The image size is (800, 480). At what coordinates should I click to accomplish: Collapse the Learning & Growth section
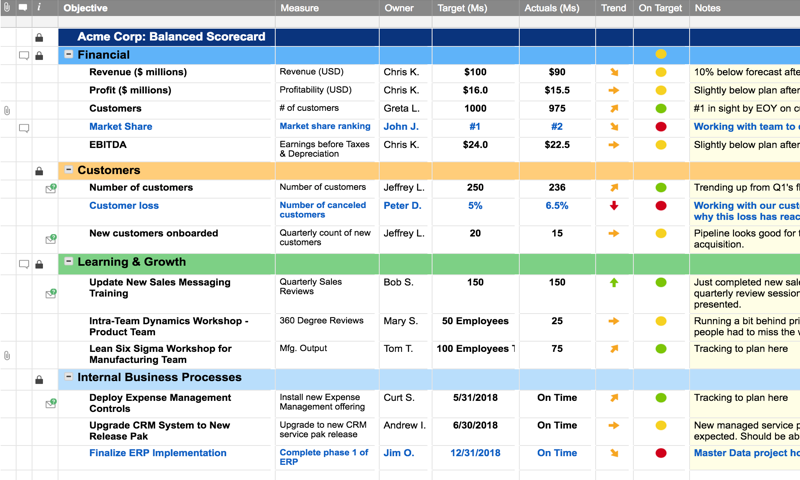tap(68, 262)
